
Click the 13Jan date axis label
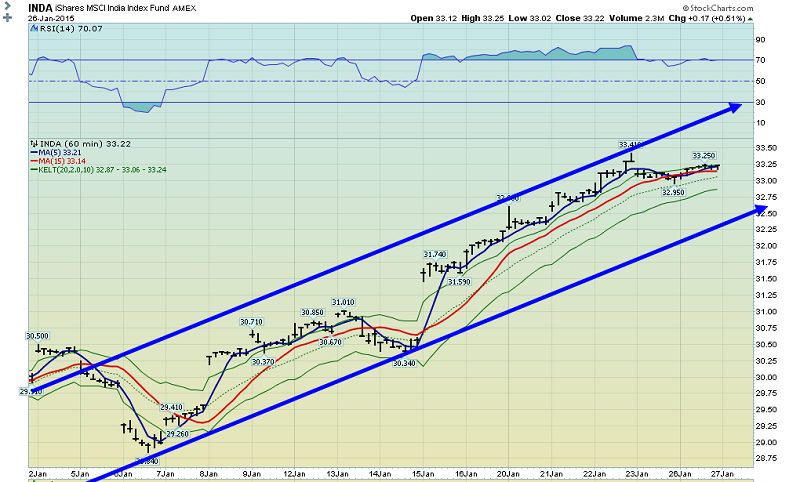[x=337, y=474]
